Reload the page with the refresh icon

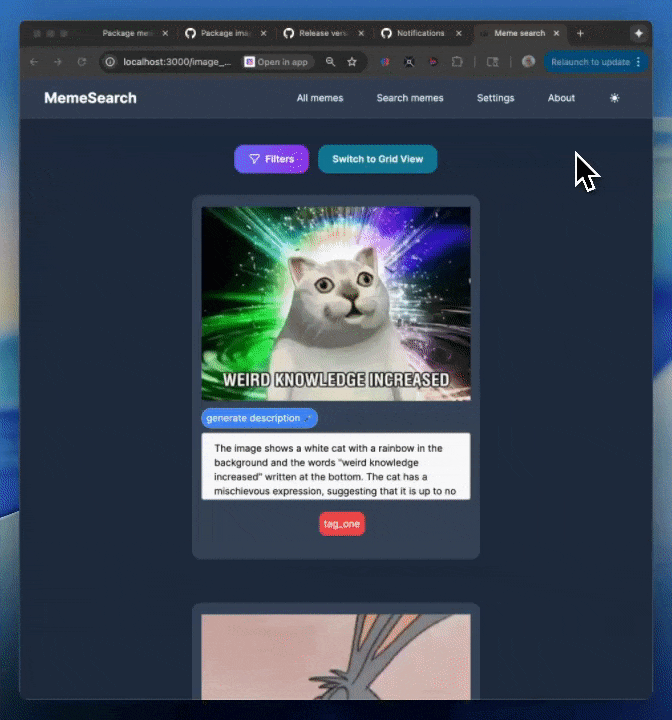coord(81,62)
